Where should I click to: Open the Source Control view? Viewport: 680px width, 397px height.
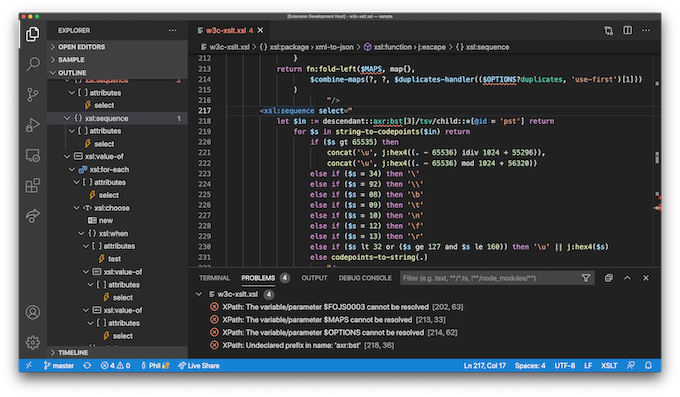click(x=33, y=95)
